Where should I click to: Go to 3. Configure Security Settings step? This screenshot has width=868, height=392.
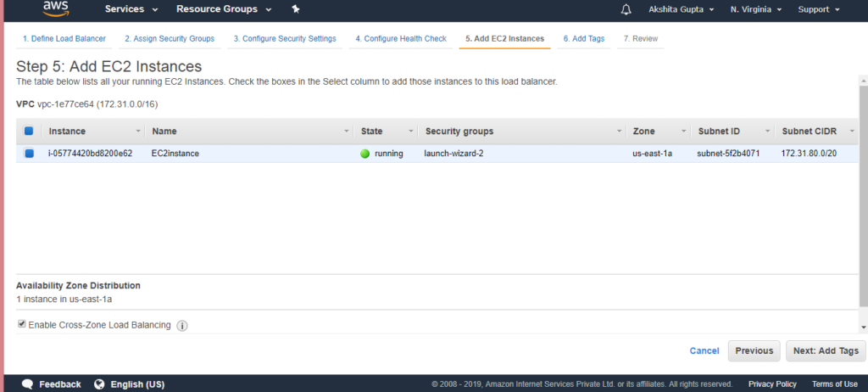(285, 39)
